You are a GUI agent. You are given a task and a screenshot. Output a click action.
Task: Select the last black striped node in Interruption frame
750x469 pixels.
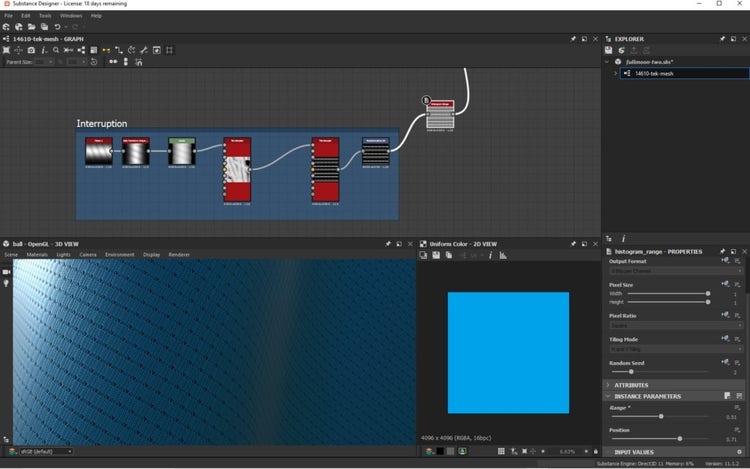pyautogui.click(x=375, y=152)
